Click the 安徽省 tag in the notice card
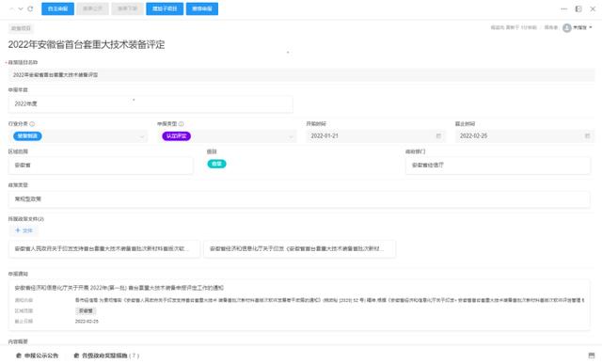 tap(86, 310)
